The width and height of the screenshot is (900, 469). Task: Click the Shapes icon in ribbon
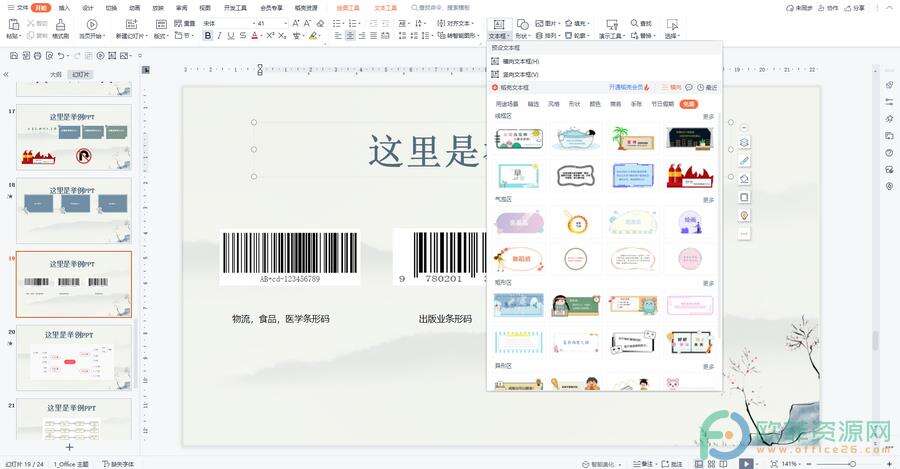(522, 24)
